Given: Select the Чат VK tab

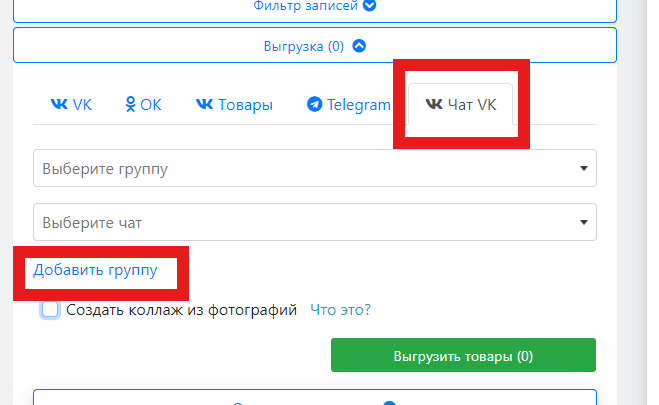Looking at the screenshot, I should click(x=461, y=105).
